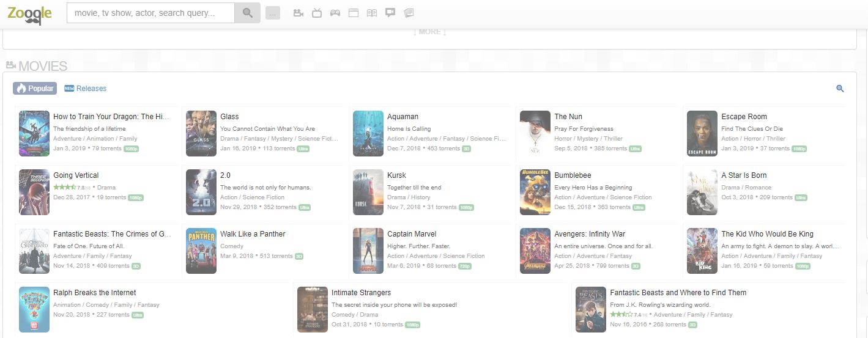Select the Popular tab in Movies
The image size is (868, 338).
[x=35, y=89]
